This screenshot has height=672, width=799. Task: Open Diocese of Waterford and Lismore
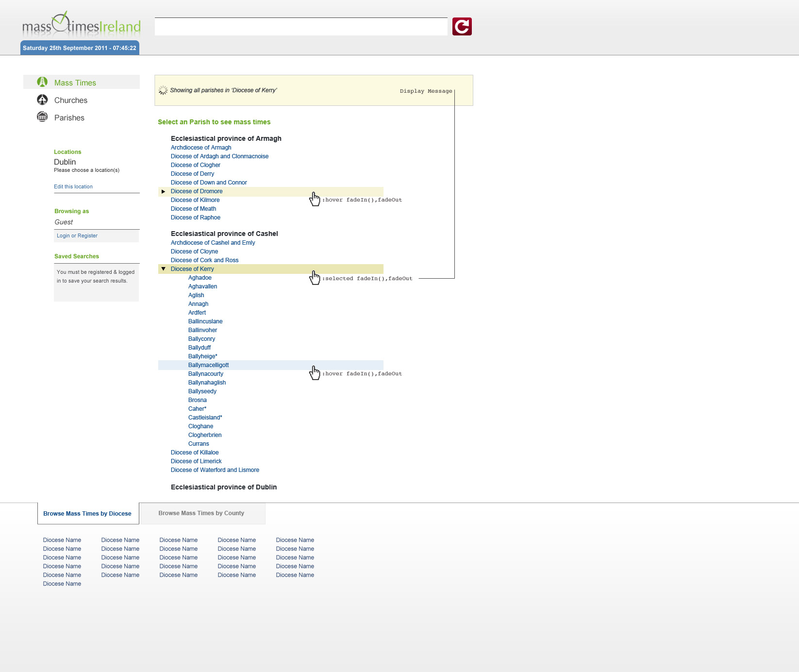click(215, 470)
